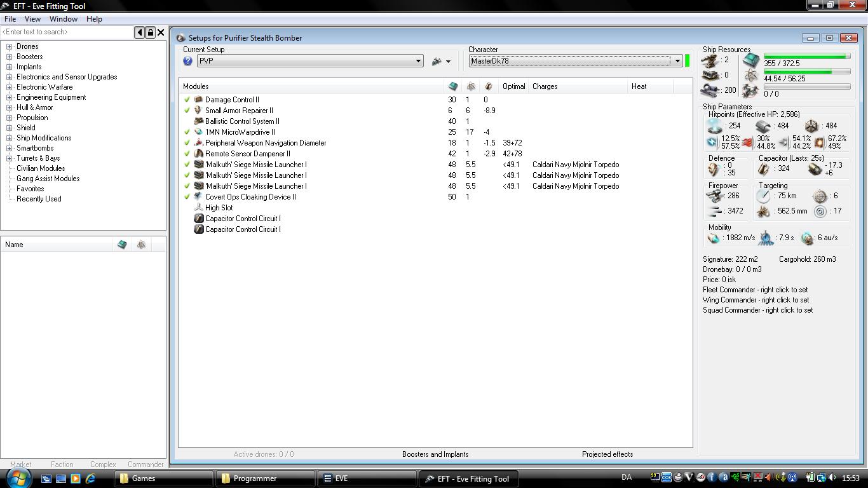Click the Ballistic Control System II module icon
868x488 pixels.
coord(198,121)
